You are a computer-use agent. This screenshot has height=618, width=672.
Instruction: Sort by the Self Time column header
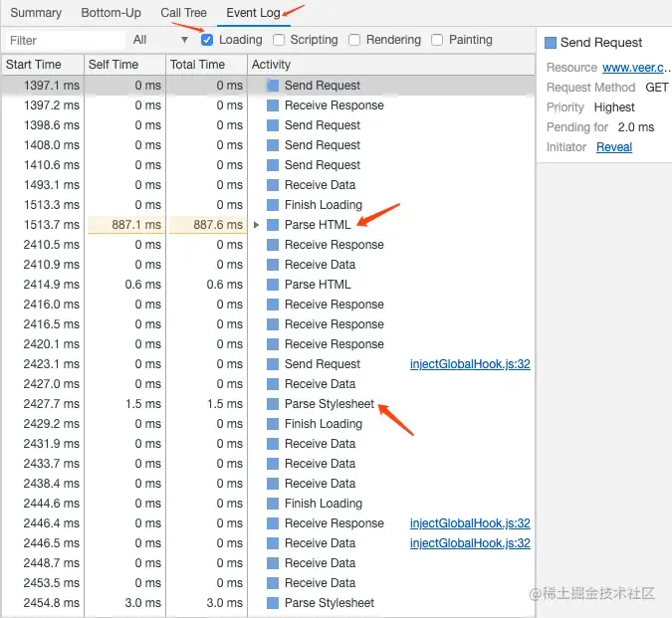pos(124,65)
